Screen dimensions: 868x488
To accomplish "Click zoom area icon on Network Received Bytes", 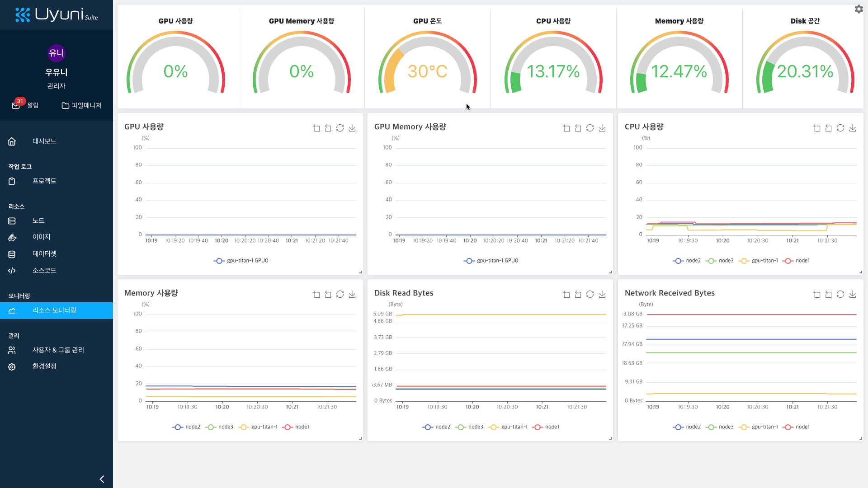I will tap(816, 294).
